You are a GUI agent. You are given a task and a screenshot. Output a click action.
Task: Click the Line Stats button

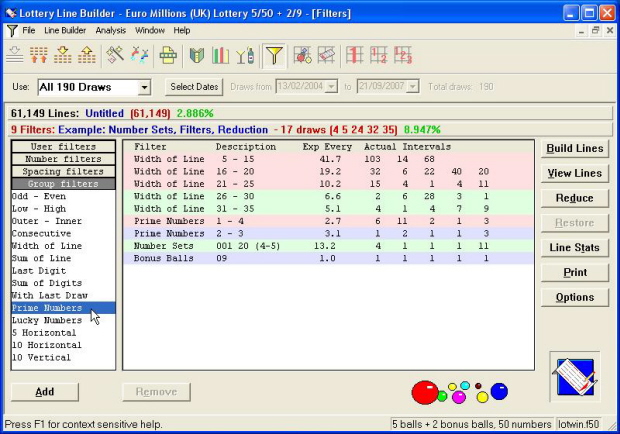tap(575, 247)
